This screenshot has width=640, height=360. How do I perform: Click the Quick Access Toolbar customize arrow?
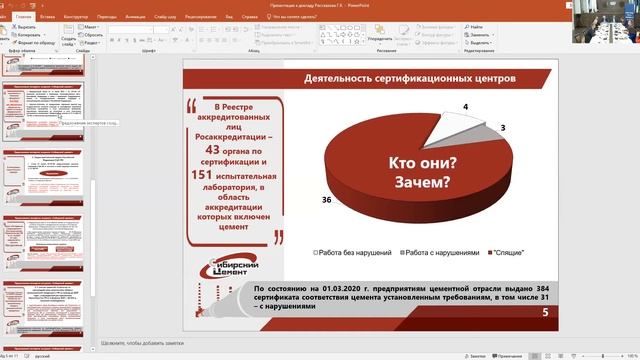[42, 6]
